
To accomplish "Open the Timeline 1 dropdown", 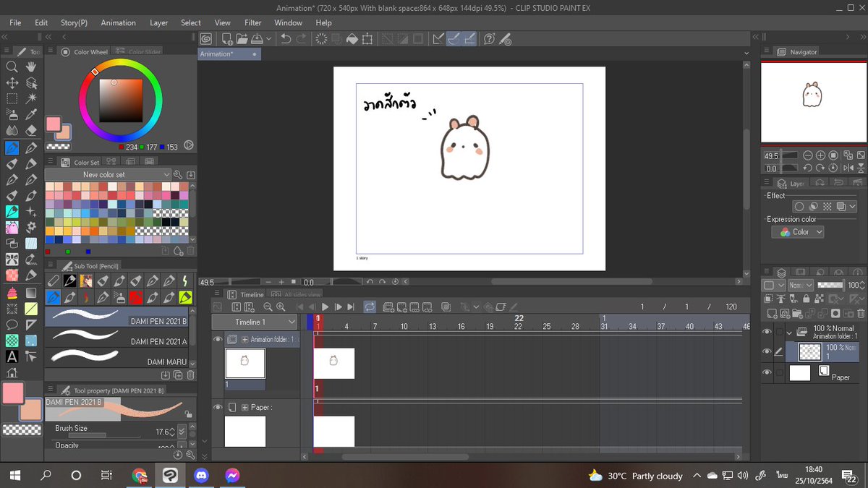I will click(255, 322).
